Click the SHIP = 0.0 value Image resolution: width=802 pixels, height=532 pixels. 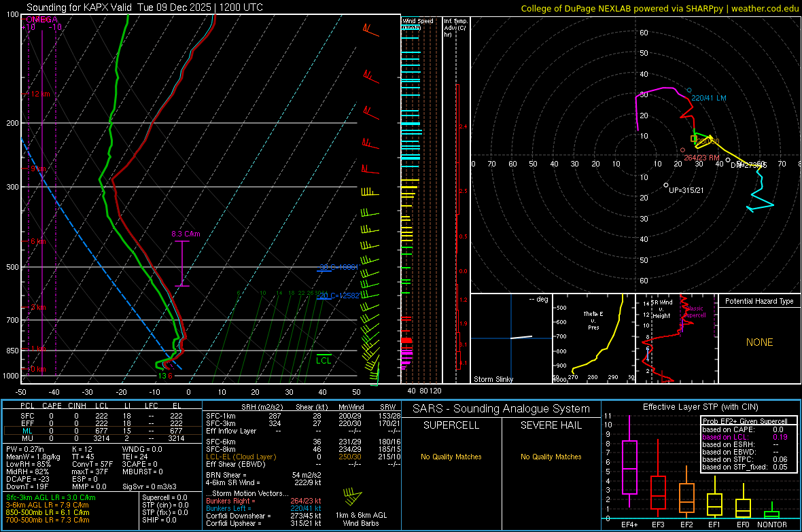tap(158, 520)
